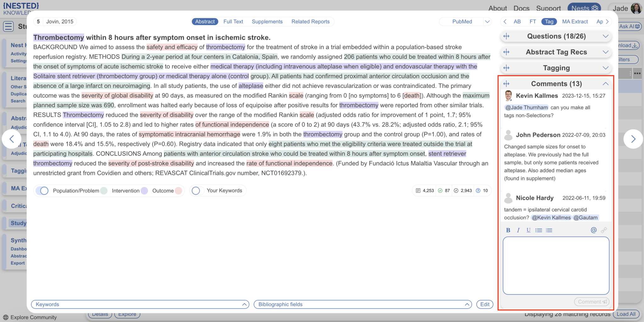Click the insert link icon in comment toolbar

pos(604,230)
